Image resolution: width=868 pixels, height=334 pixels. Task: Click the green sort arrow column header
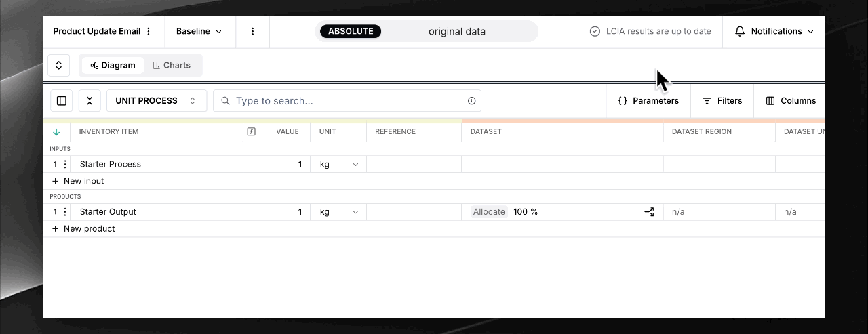pos(56,132)
